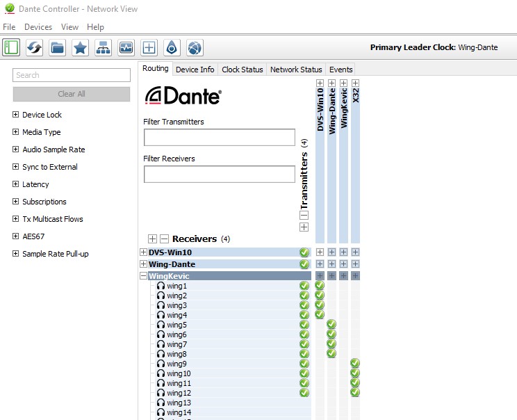Image resolution: width=517 pixels, height=420 pixels.
Task: Click the Search field
Action: coord(72,75)
